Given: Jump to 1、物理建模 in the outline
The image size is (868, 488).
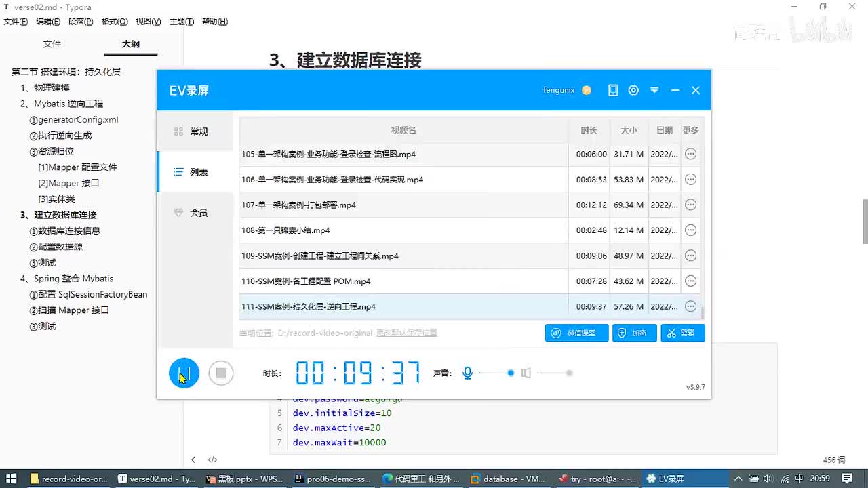Looking at the screenshot, I should pos(45,87).
